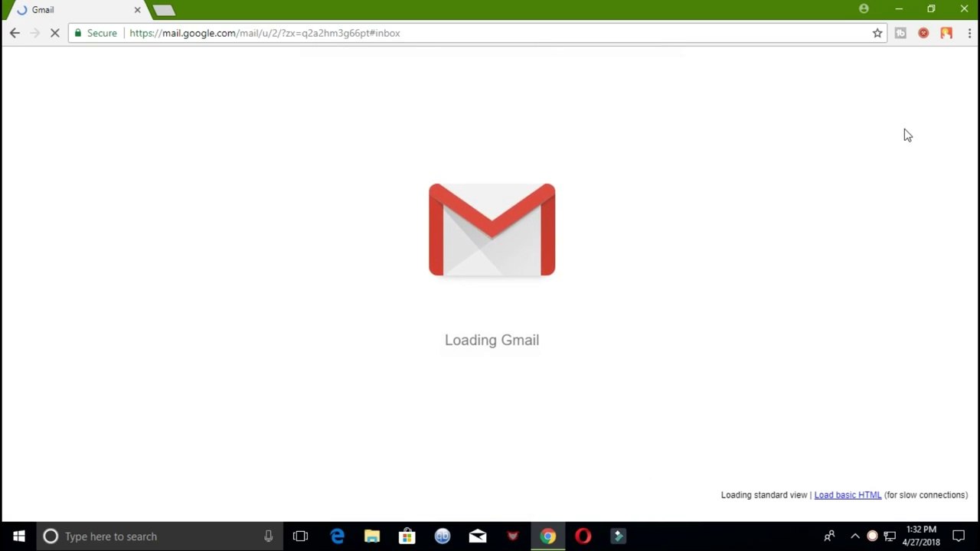The width and height of the screenshot is (980, 551).
Task: Click the Secure padlock site info
Action: point(96,33)
